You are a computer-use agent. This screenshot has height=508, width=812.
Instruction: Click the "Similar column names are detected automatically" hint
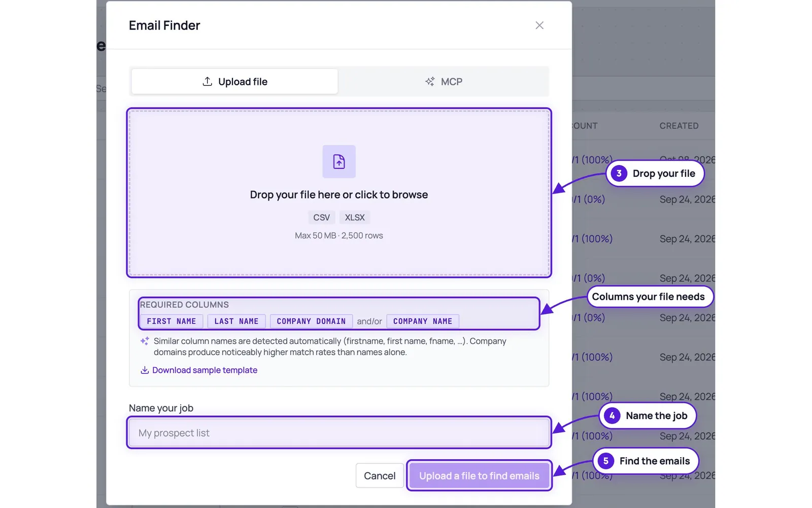click(330, 346)
